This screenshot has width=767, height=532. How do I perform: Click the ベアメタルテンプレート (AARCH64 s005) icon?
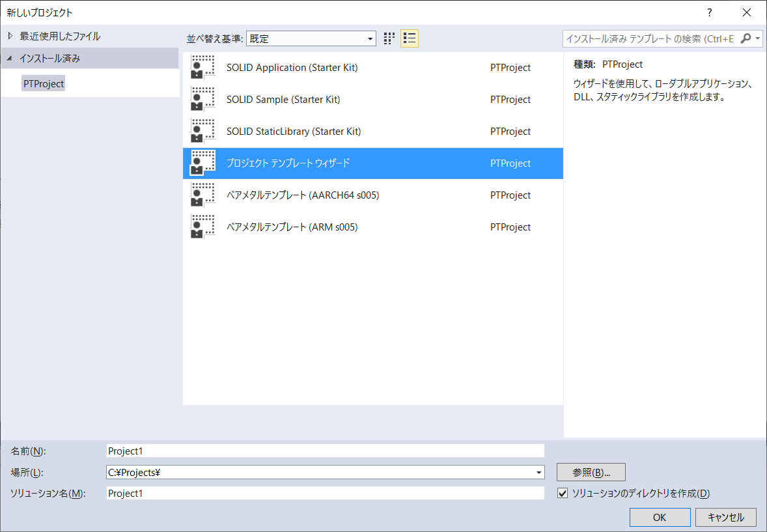(x=202, y=195)
